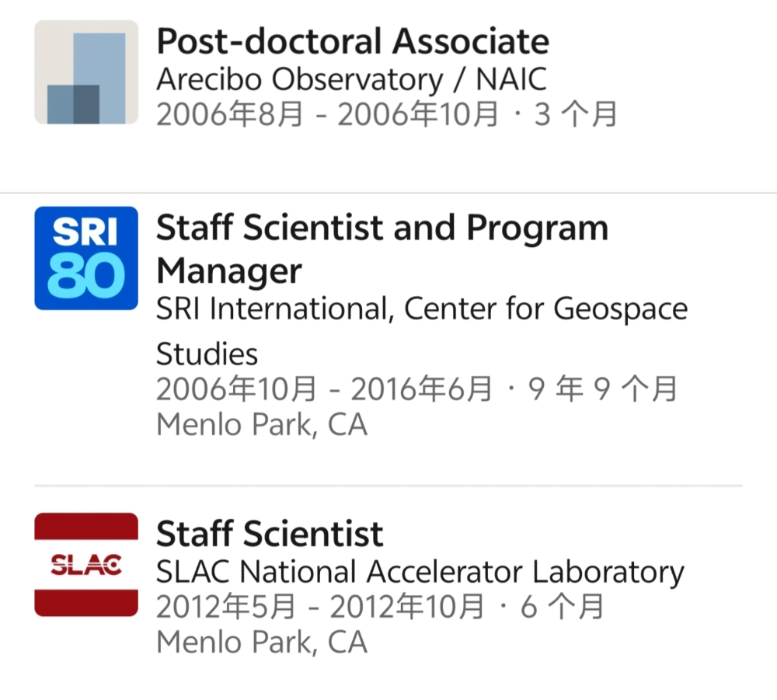Open SRI International, Center for Geospace Studies
Viewport: 777px width, 700px height.
coord(421,309)
